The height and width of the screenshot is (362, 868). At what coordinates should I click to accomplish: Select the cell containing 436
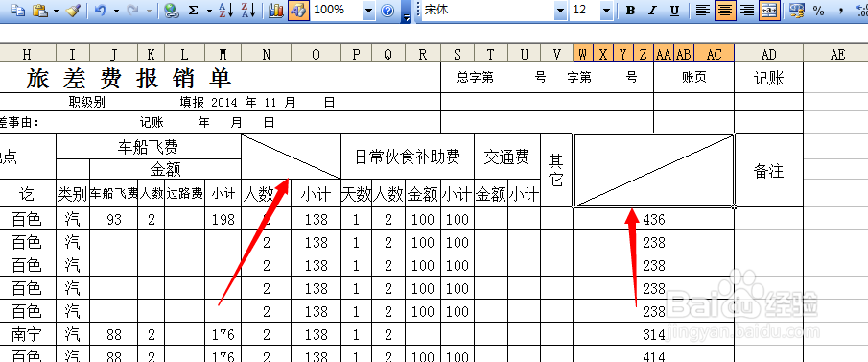[x=653, y=220]
